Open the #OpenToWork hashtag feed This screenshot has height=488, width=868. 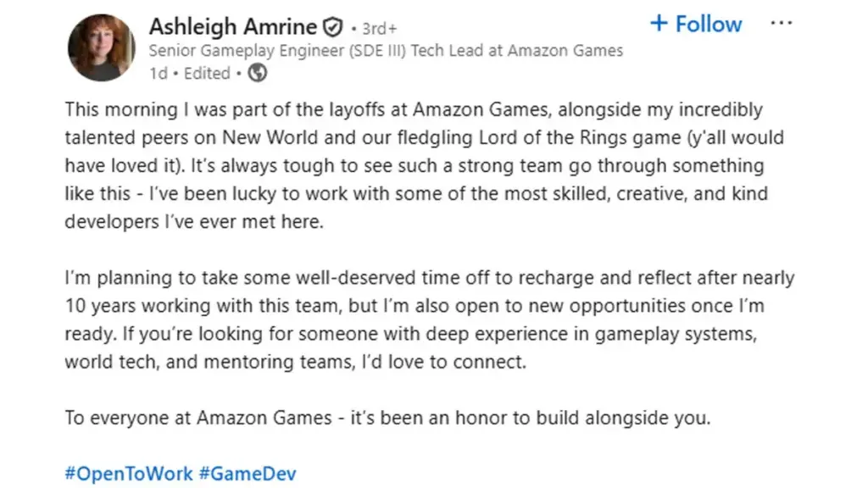click(128, 474)
